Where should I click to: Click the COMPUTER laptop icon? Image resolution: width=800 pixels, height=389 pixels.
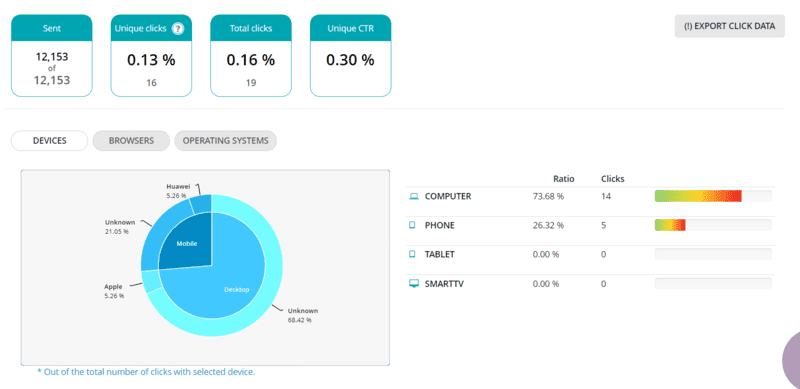pos(413,196)
